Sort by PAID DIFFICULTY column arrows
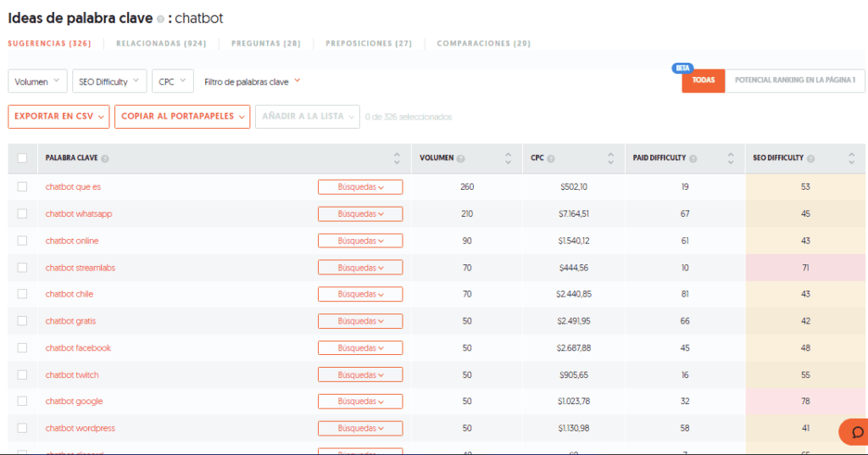The height and width of the screenshot is (455, 868). [731, 158]
